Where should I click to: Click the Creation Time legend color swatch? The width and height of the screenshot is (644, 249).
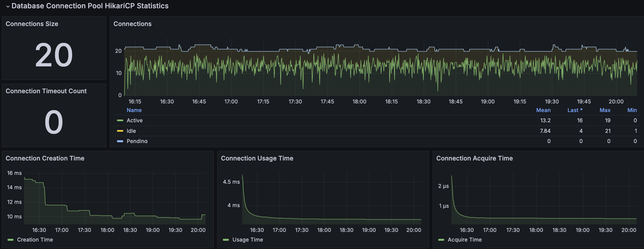(11, 240)
